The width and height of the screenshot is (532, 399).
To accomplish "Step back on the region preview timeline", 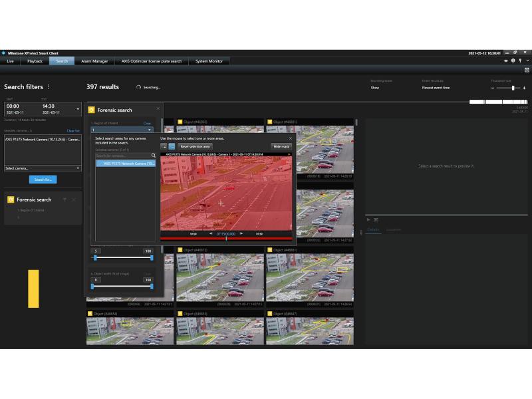I will (211, 234).
